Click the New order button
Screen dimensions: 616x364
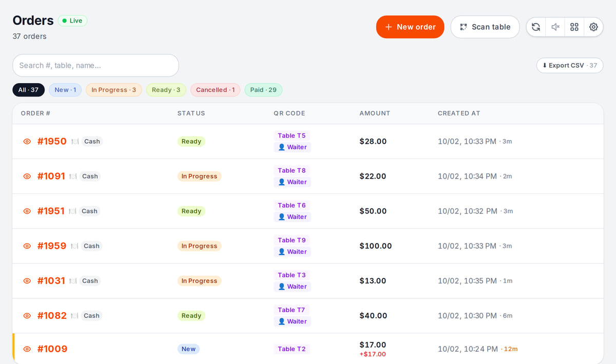[410, 27]
